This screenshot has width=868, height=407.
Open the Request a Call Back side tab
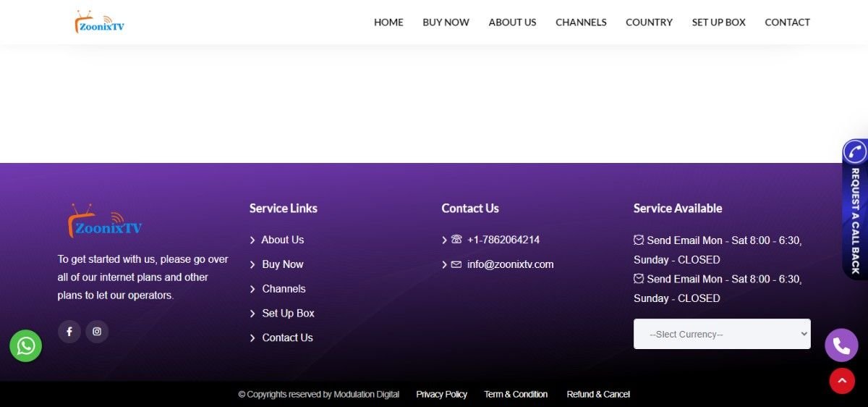(x=855, y=210)
